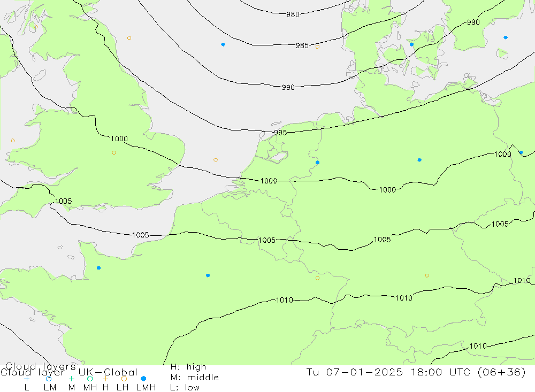Click the 990 isobar label over the North Sea
This screenshot has width=535, height=392.
coord(288,87)
